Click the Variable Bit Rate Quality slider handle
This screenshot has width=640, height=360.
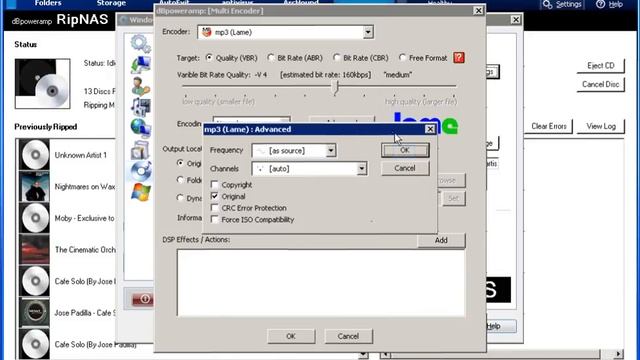click(x=335, y=87)
